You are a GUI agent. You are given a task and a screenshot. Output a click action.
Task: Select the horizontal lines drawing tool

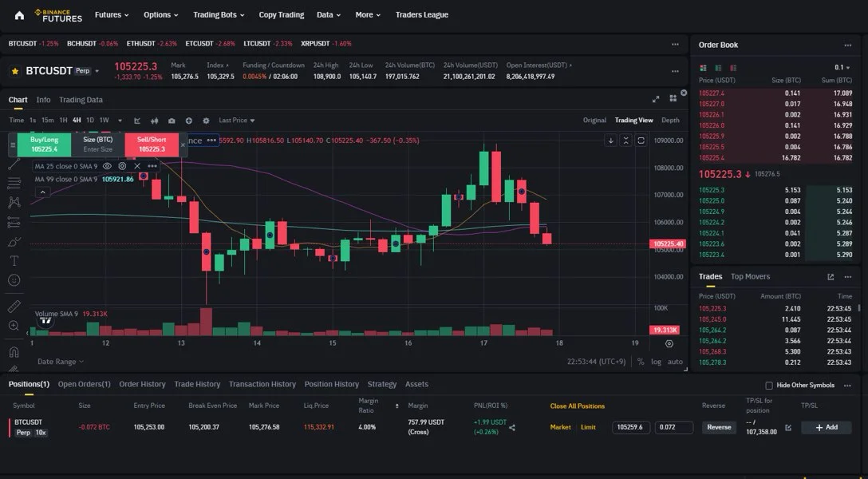click(x=14, y=184)
